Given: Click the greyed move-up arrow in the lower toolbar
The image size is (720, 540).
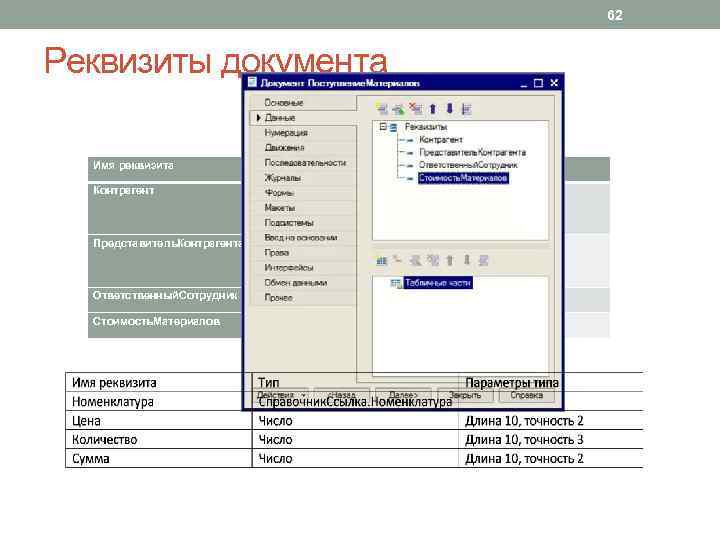Looking at the screenshot, I should coord(450,260).
